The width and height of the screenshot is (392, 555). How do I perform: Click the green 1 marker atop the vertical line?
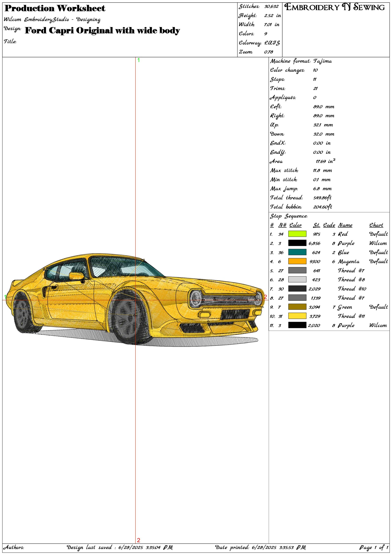(139, 60)
